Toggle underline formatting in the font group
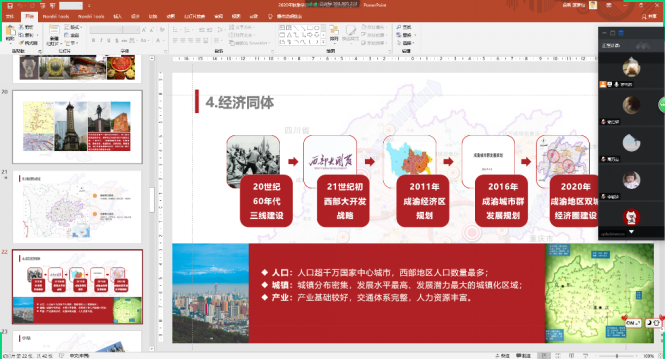 [x=109, y=41]
